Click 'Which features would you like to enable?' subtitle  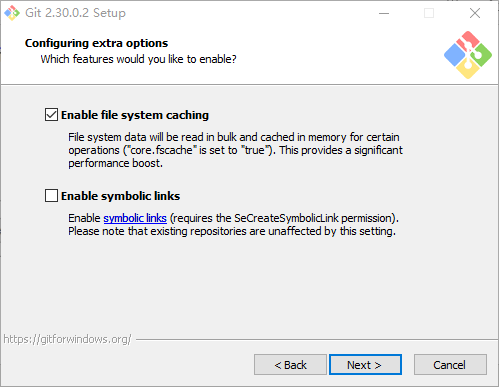(x=138, y=59)
